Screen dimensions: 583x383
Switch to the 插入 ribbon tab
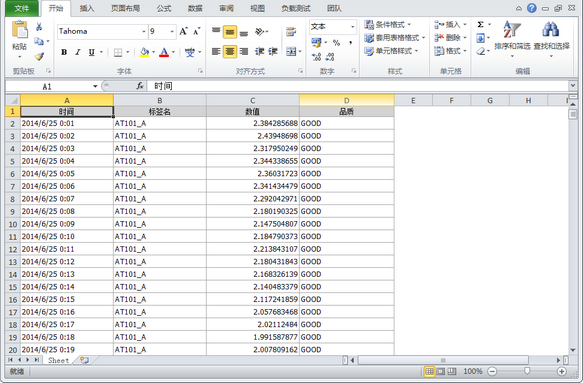pos(87,8)
